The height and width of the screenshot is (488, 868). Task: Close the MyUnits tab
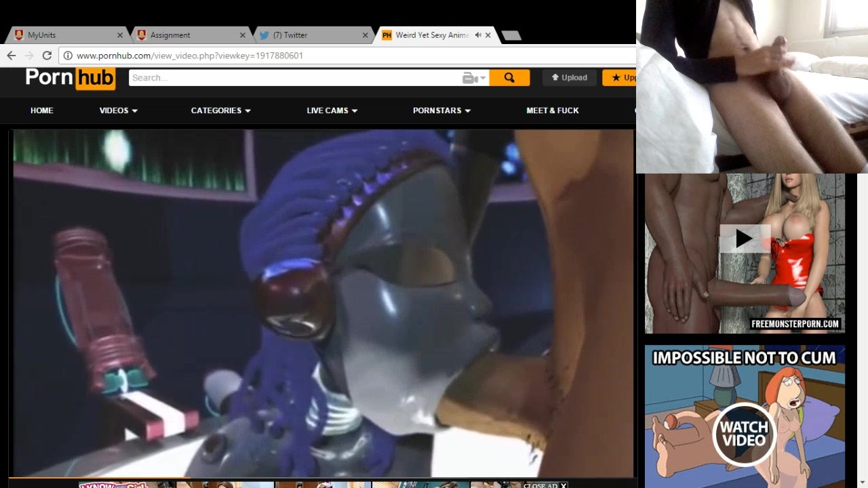(x=120, y=35)
